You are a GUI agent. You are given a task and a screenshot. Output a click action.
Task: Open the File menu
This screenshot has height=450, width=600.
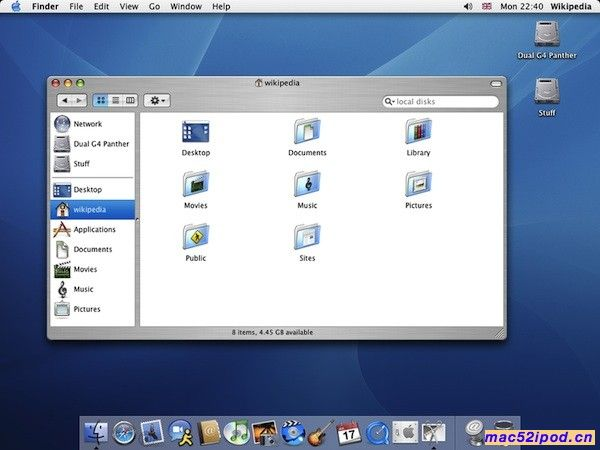(76, 7)
